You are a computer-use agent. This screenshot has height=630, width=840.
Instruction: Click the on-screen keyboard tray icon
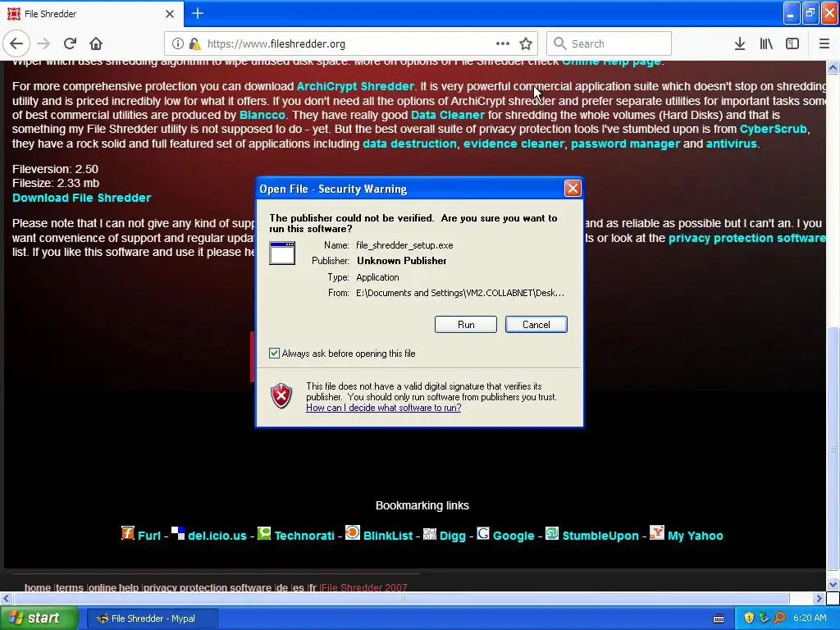[719, 619]
